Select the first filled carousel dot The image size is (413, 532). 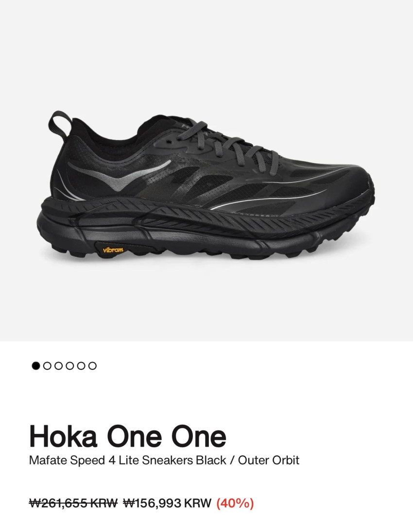[35, 366]
